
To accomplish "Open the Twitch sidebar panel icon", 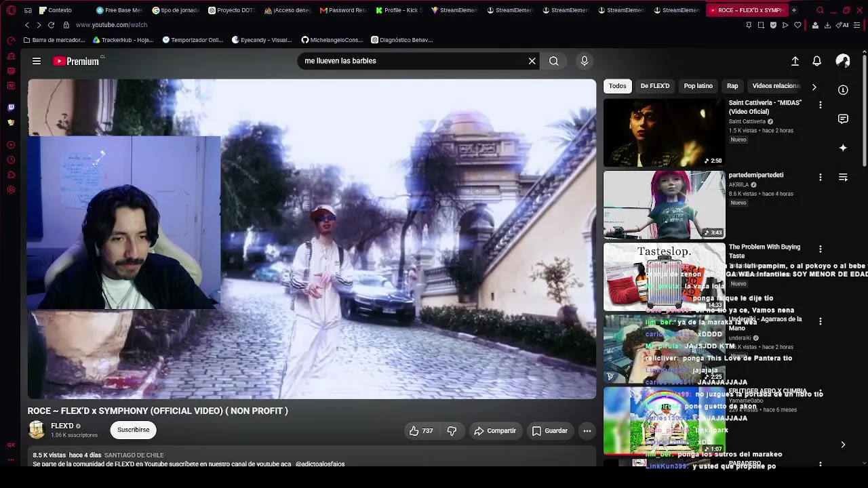I will point(11,107).
